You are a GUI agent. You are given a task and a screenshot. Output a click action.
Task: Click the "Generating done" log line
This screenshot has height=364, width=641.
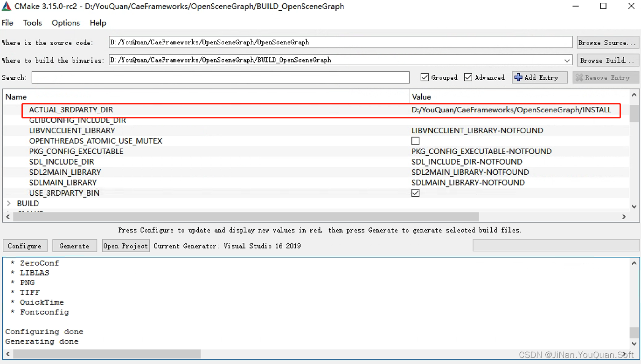click(x=42, y=342)
